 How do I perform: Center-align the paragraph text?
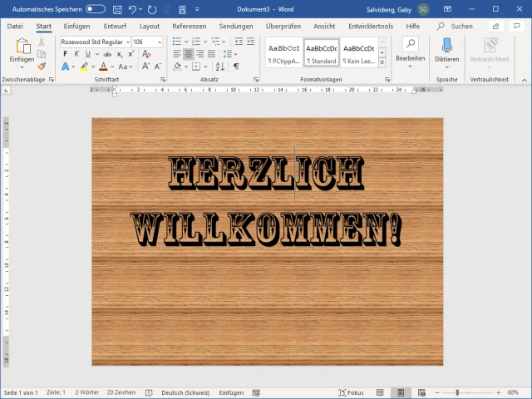click(189, 54)
